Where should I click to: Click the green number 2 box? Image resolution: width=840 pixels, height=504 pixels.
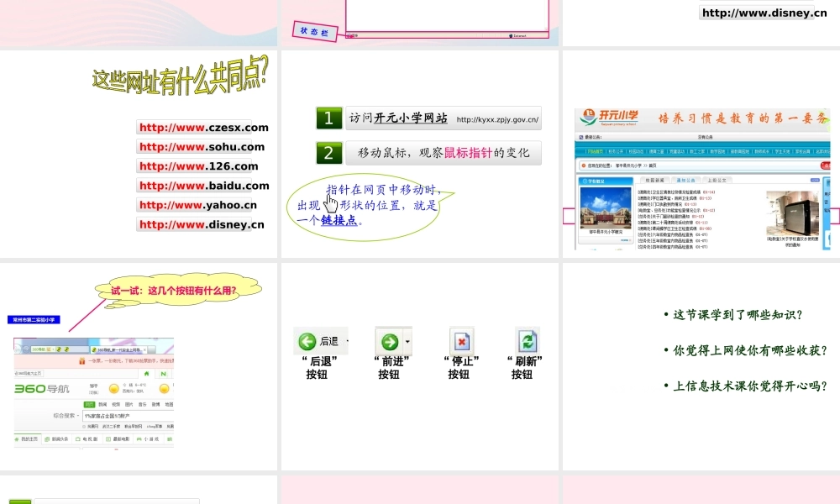[x=329, y=153]
